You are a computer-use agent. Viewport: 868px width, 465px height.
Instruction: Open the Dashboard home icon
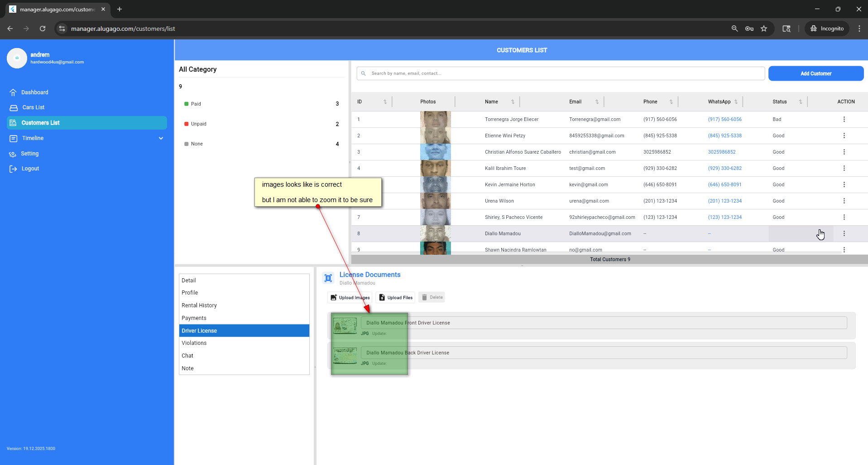tap(13, 92)
